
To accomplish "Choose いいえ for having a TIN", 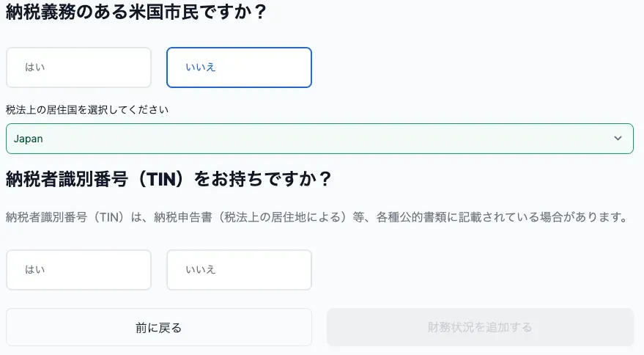I will click(x=239, y=270).
